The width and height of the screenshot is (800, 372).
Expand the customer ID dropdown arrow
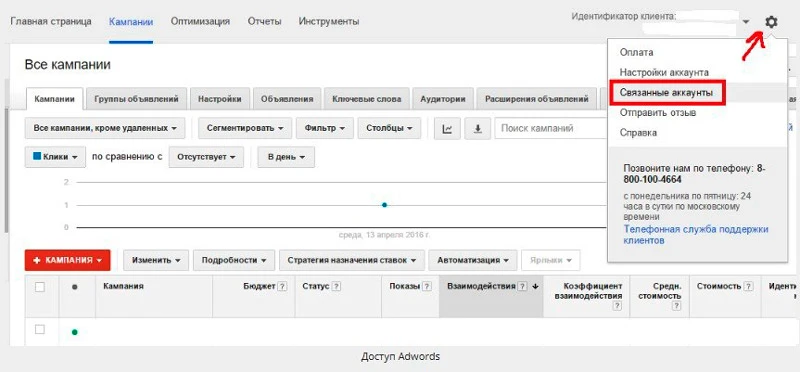tap(746, 22)
